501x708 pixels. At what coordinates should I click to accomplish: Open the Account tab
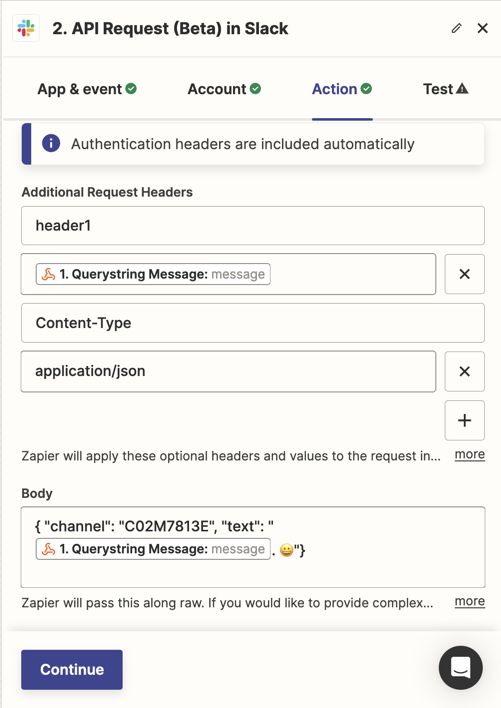click(224, 89)
